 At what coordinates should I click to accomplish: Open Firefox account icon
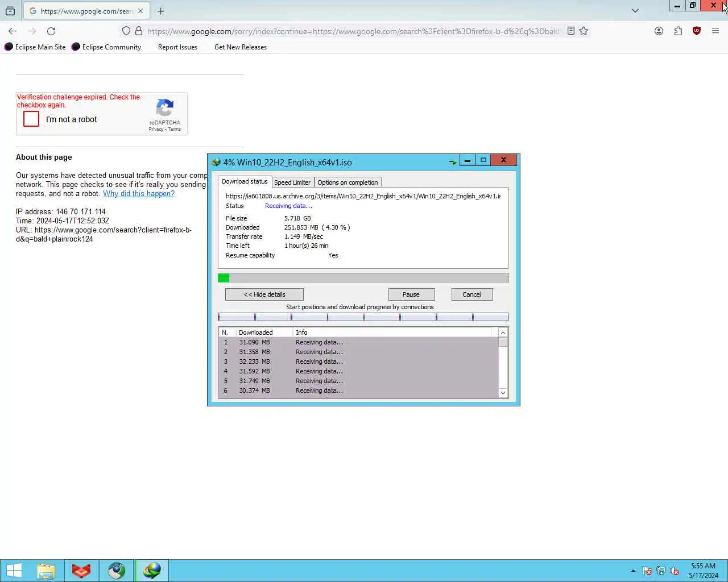point(659,31)
